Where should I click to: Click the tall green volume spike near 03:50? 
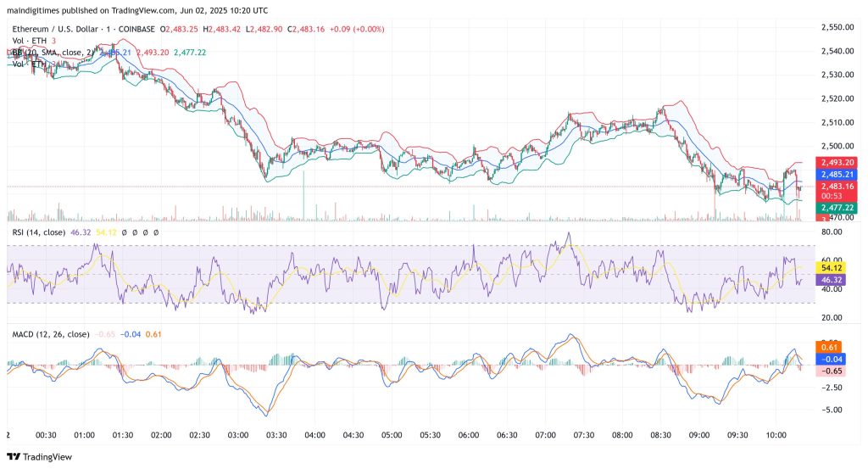click(303, 199)
